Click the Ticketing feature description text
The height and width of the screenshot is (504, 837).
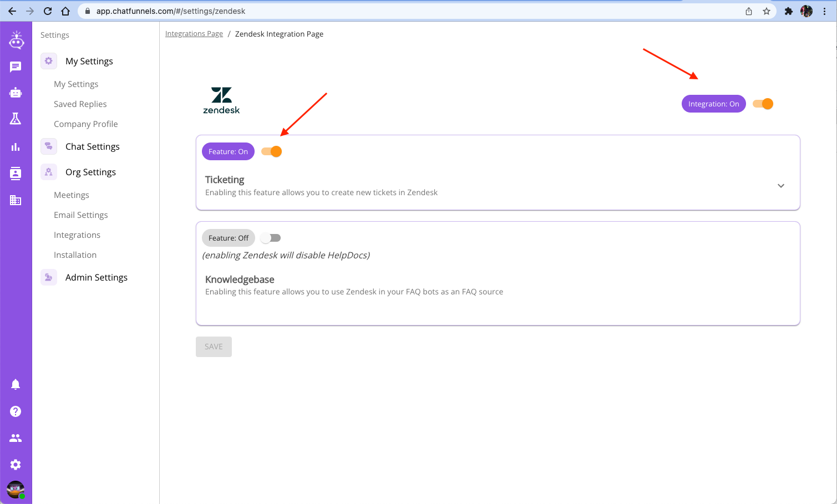pyautogui.click(x=321, y=192)
